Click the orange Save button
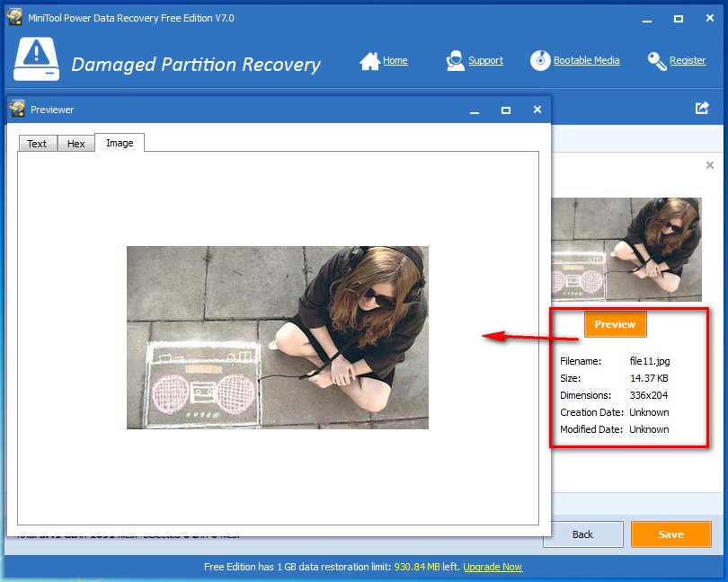728x582 pixels. pos(670,534)
